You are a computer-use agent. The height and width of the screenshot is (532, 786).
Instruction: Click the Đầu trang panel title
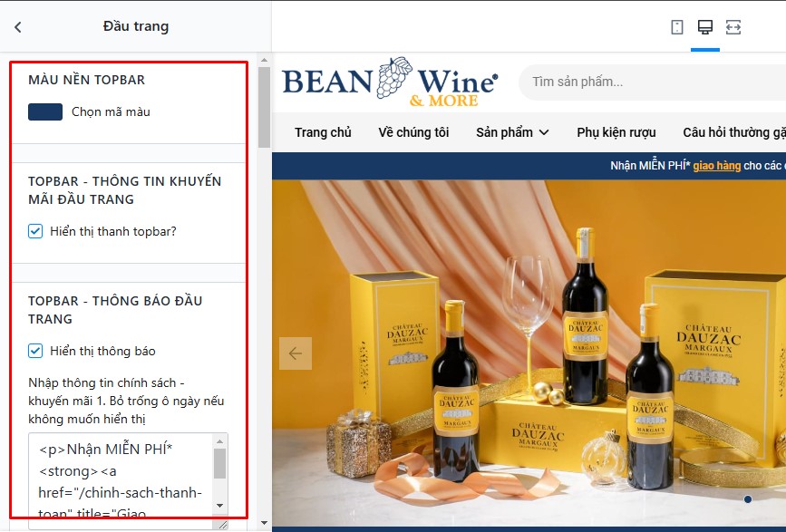[136, 26]
